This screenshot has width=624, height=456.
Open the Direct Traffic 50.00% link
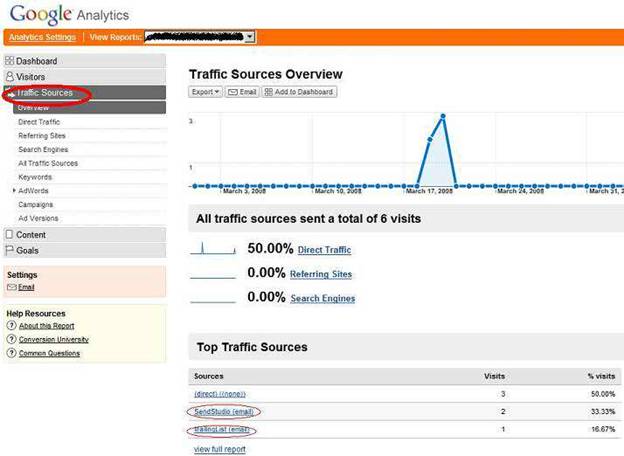[x=324, y=250]
